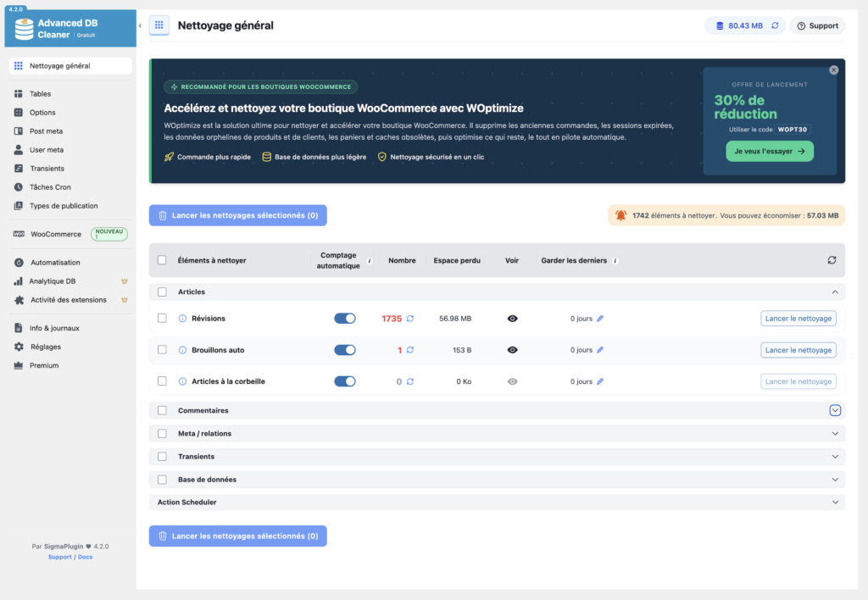Launch cleaning for the Brouillons auto row
The image size is (868, 600).
pos(798,350)
